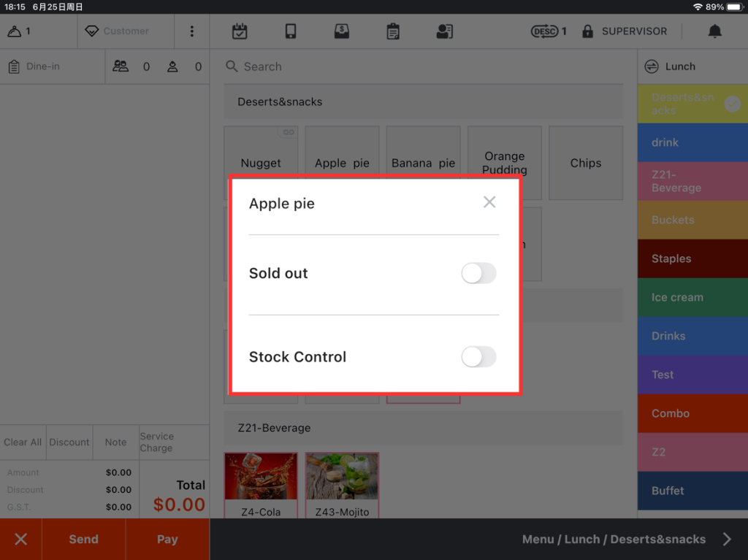Click the SUPERVISOR lock icon
Image resolution: width=748 pixels, height=560 pixels.
coord(587,31)
